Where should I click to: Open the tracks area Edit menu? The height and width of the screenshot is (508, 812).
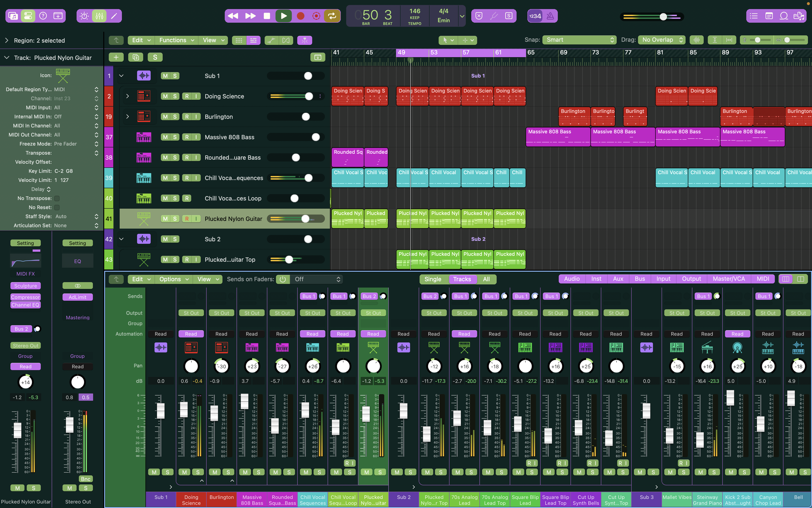pyautogui.click(x=141, y=40)
